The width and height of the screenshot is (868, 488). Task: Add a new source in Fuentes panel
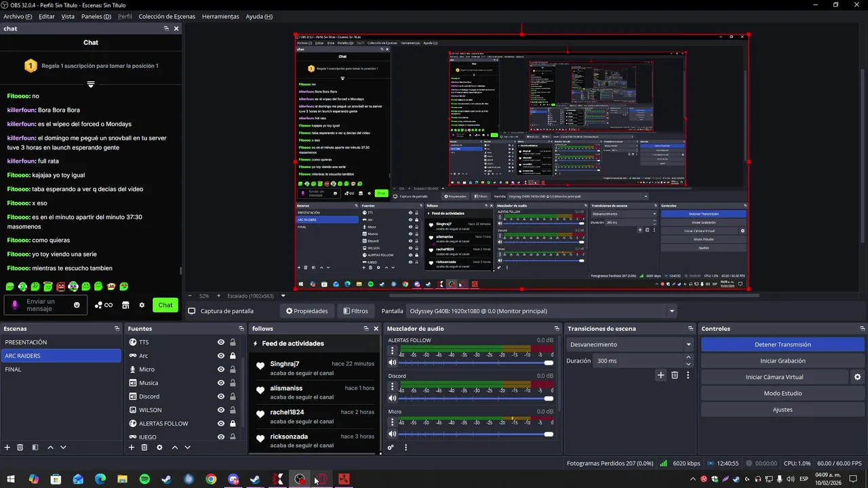[x=132, y=447]
